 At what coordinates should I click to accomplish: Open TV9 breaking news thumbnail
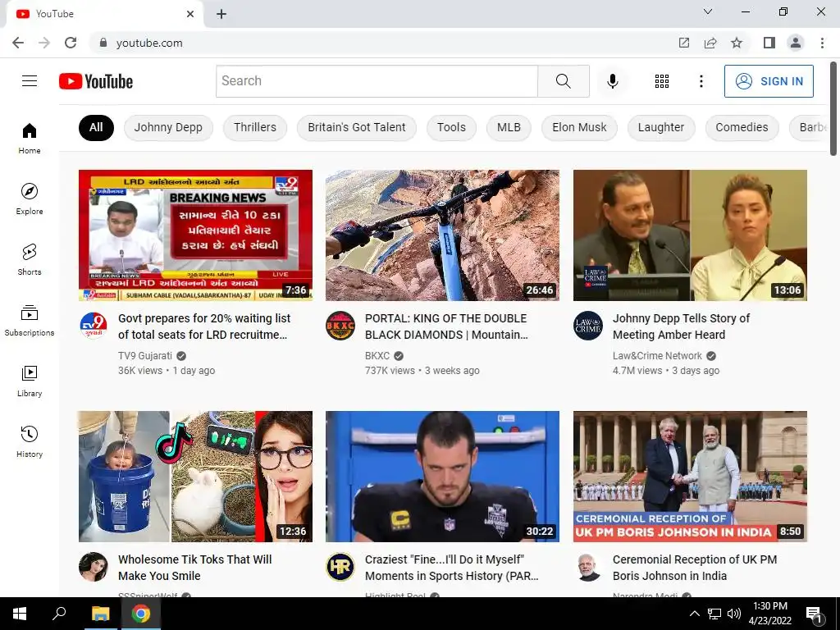pos(195,235)
